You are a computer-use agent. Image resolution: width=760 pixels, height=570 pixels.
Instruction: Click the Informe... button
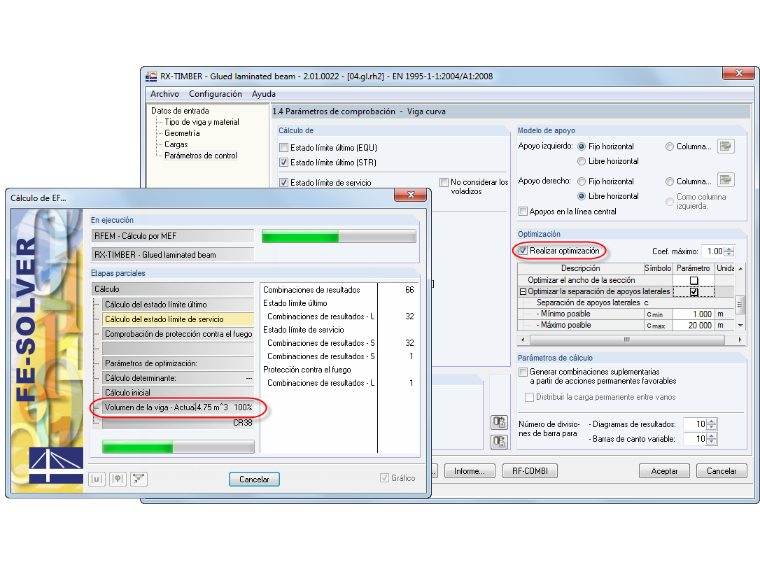point(469,471)
